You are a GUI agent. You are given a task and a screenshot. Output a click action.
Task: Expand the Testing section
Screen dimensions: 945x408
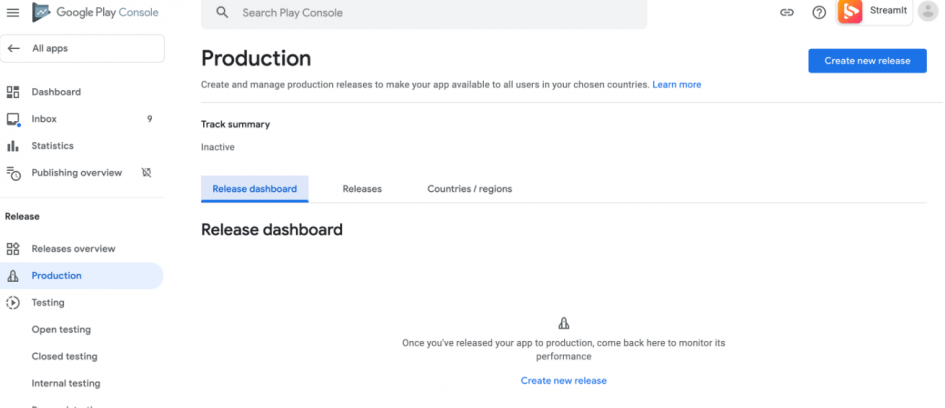pyautogui.click(x=47, y=303)
